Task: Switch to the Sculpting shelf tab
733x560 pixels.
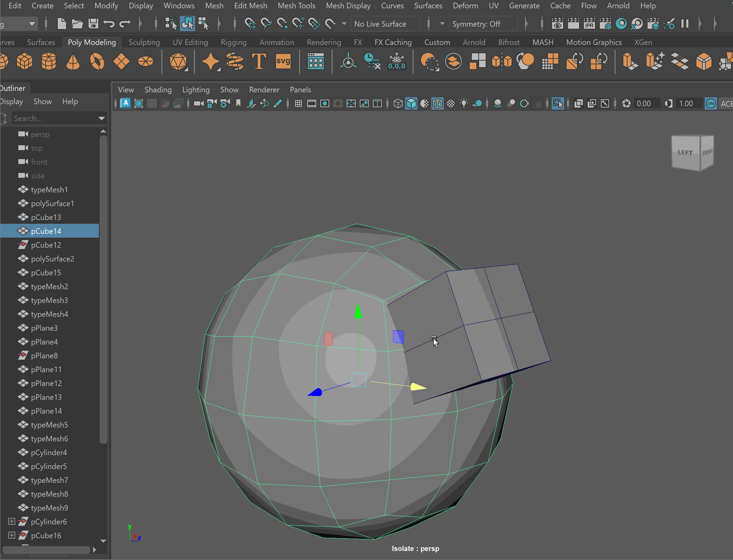Action: coord(144,43)
